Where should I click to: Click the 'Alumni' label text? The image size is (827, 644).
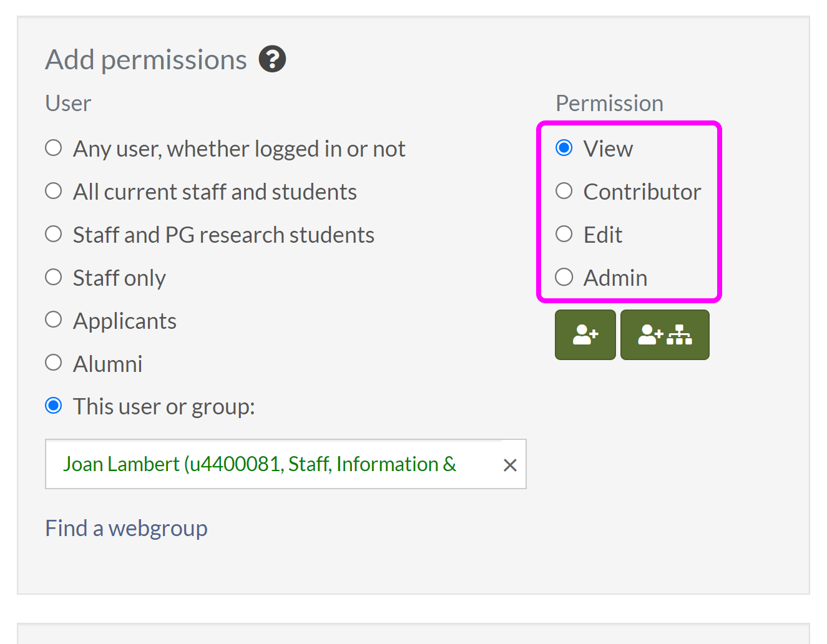click(x=107, y=364)
